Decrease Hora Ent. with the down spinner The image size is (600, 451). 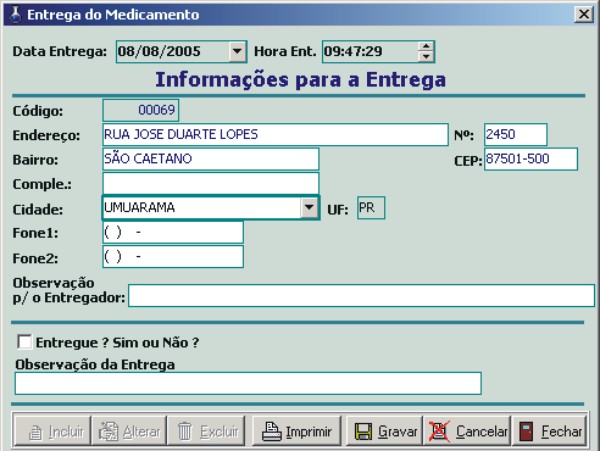(x=426, y=56)
